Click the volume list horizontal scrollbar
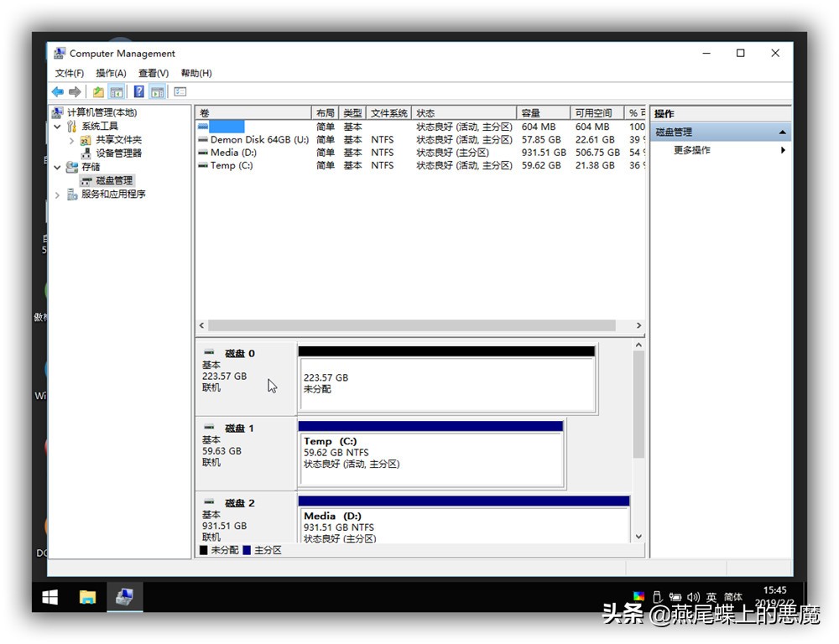Screen dimensions: 839x644 pyautogui.click(x=411, y=325)
